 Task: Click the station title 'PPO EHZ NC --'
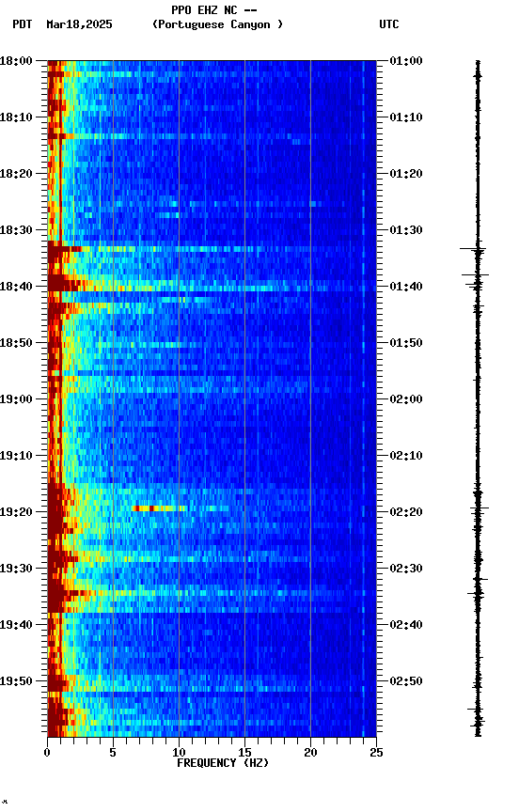coord(214,10)
